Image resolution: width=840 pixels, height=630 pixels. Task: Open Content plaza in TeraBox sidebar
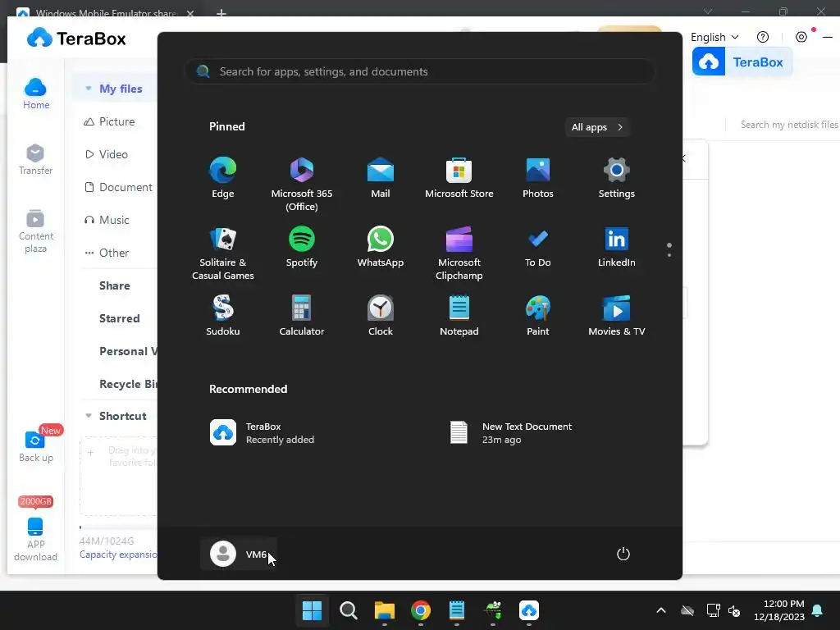pos(36,231)
